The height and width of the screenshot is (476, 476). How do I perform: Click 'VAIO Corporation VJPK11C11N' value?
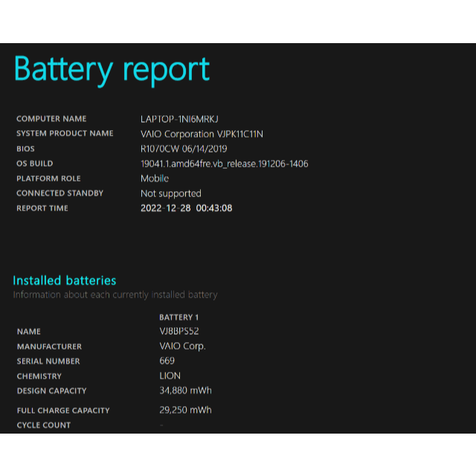(x=202, y=134)
